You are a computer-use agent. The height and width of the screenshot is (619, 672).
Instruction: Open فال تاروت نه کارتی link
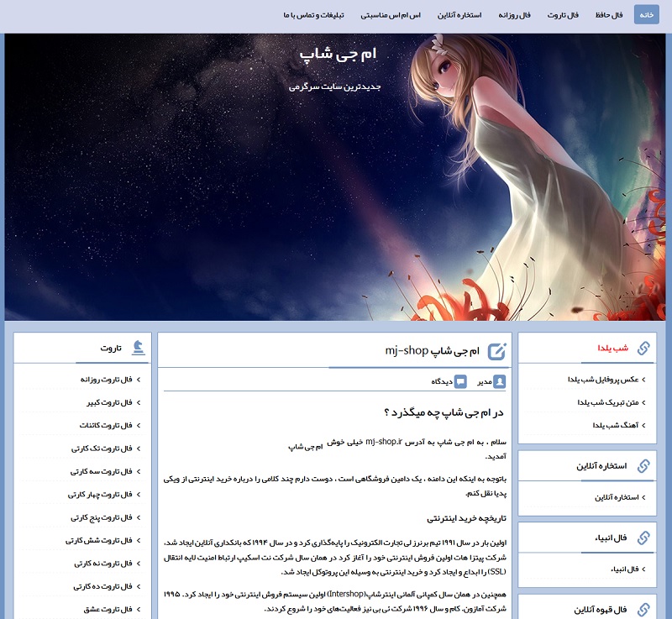(102, 564)
